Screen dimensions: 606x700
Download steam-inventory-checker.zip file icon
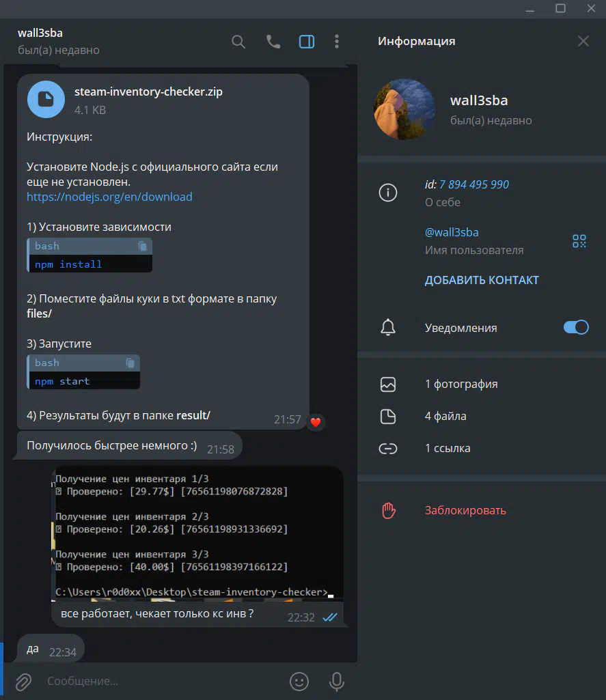tap(46, 99)
